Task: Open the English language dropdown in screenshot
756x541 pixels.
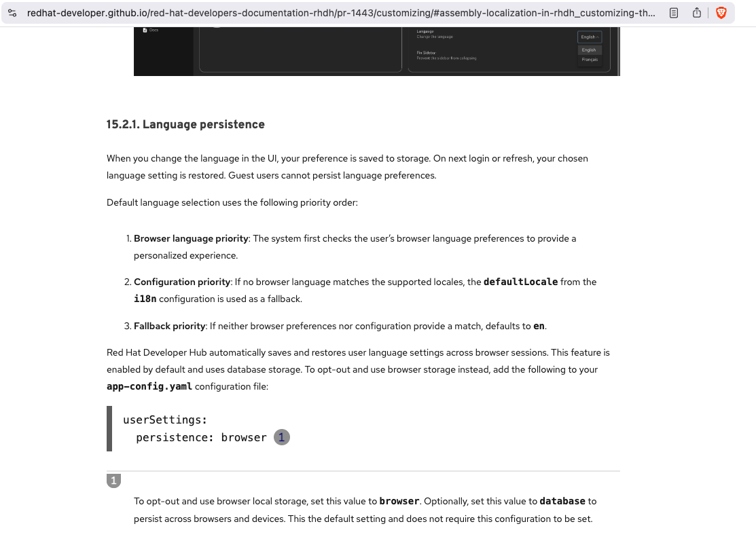Action: point(589,37)
